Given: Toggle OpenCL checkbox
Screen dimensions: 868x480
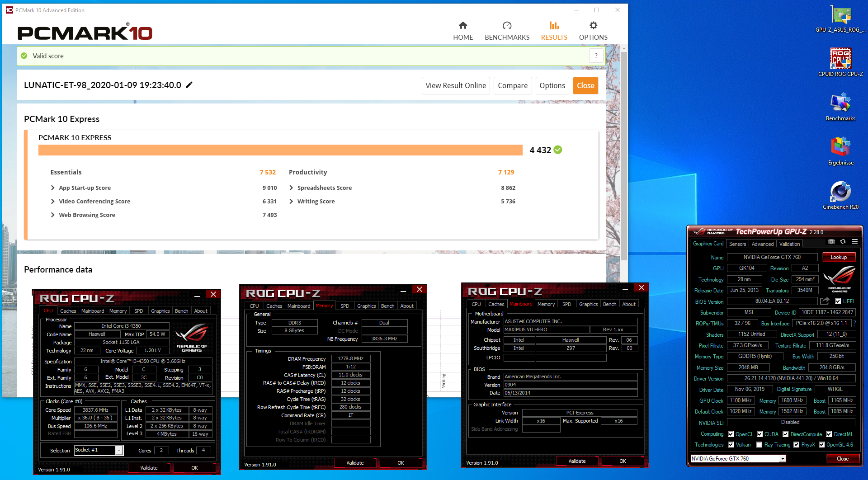Looking at the screenshot, I should pos(731,434).
